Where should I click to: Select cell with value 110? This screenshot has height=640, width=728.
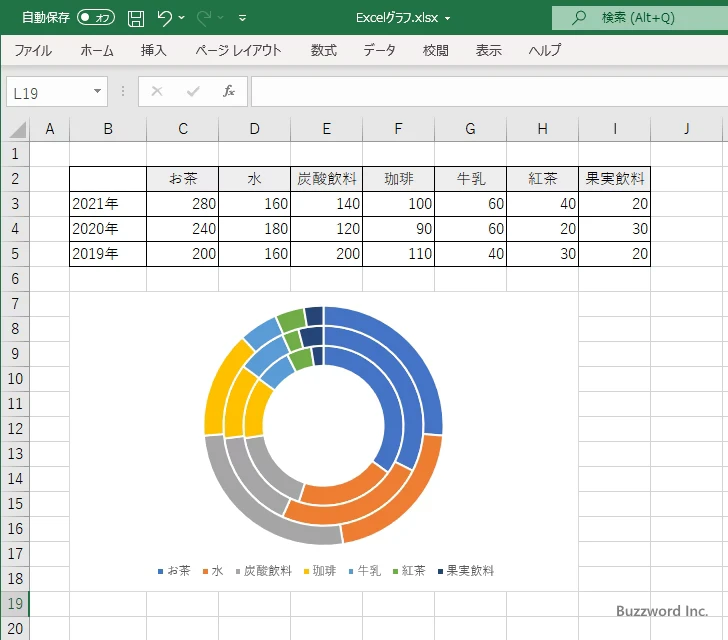coord(398,254)
